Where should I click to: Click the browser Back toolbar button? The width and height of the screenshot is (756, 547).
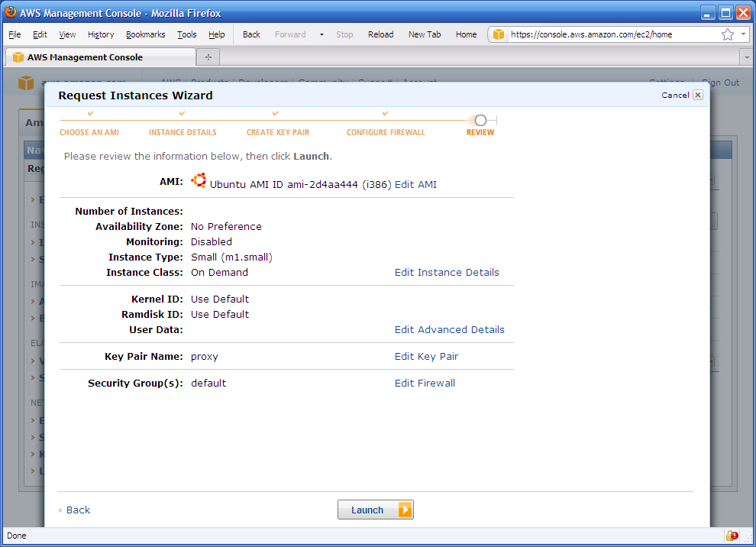tap(251, 34)
